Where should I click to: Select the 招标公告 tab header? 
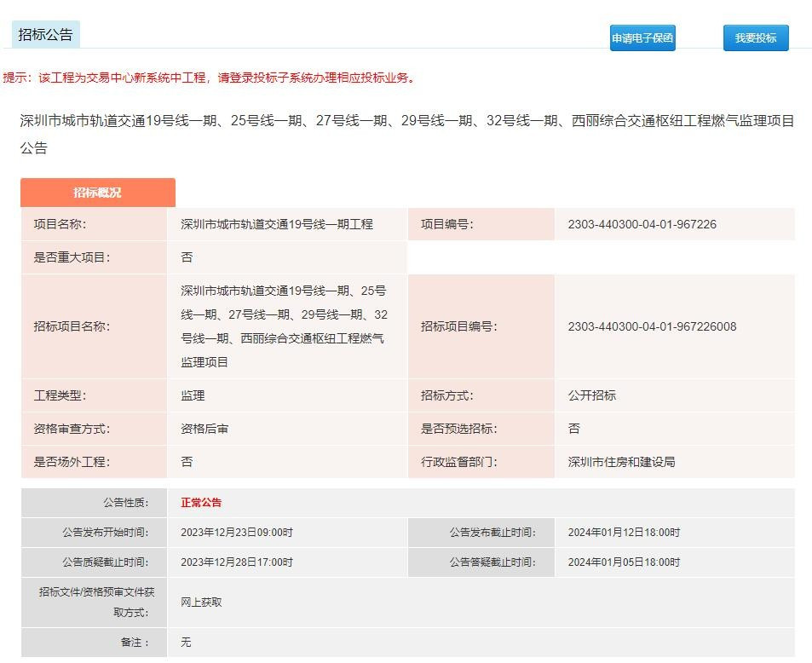(x=46, y=35)
